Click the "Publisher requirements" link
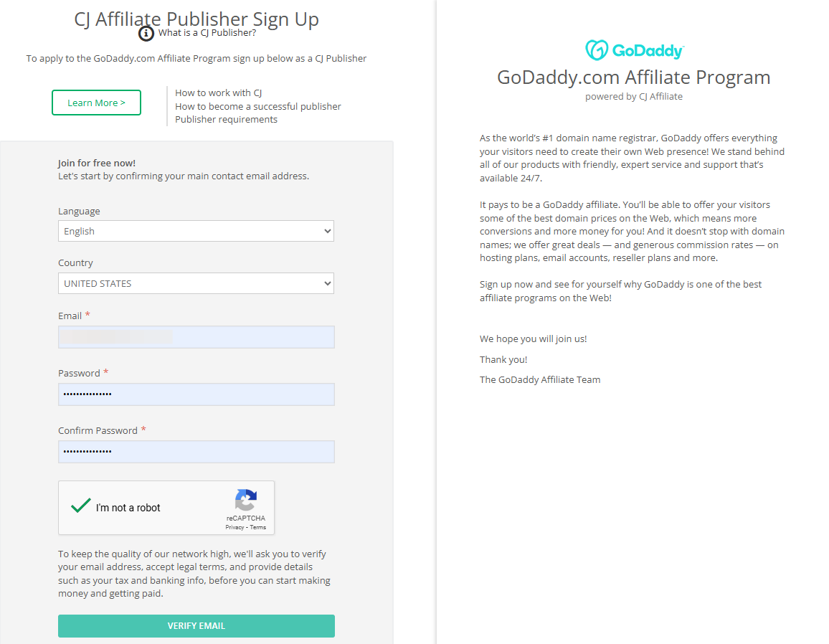This screenshot has height=644, width=829. [x=226, y=119]
